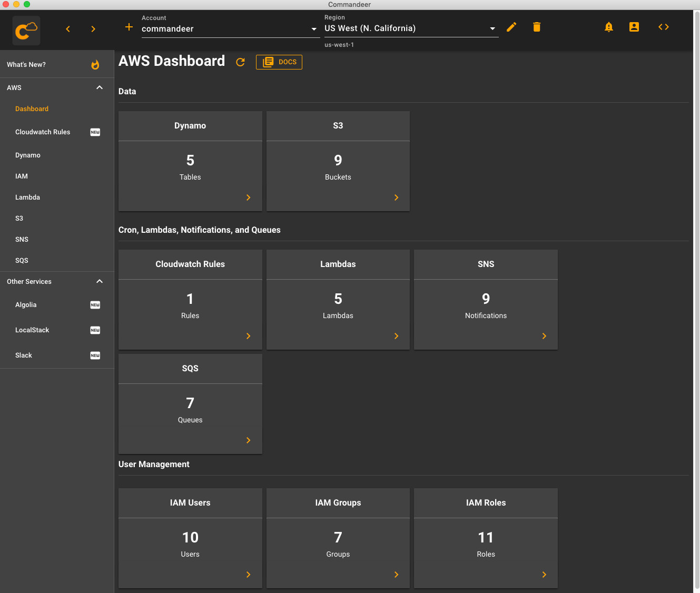Open Cloudwatch Rules card arrow
The image size is (700, 593).
249,336
